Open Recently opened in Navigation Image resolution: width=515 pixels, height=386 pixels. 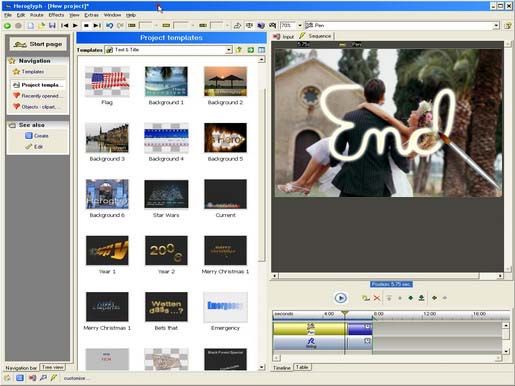click(x=38, y=96)
